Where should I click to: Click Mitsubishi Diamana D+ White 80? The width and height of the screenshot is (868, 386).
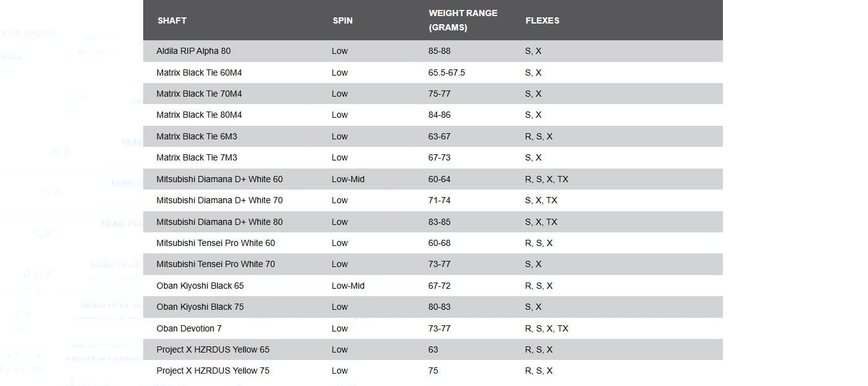(x=219, y=222)
